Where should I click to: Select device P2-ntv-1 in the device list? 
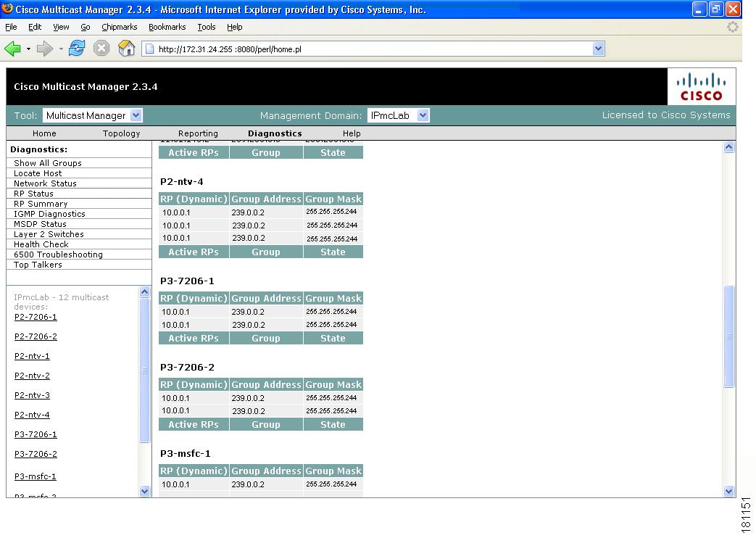(x=32, y=356)
